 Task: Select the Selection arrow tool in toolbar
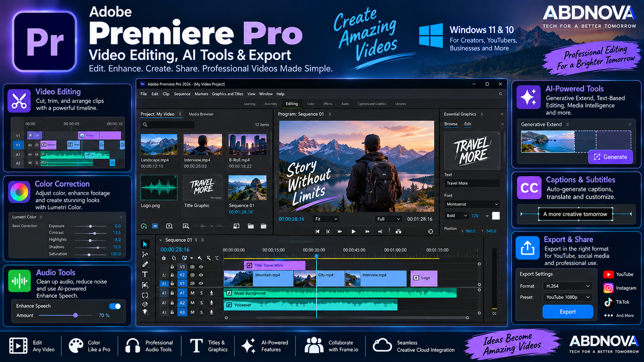[145, 244]
